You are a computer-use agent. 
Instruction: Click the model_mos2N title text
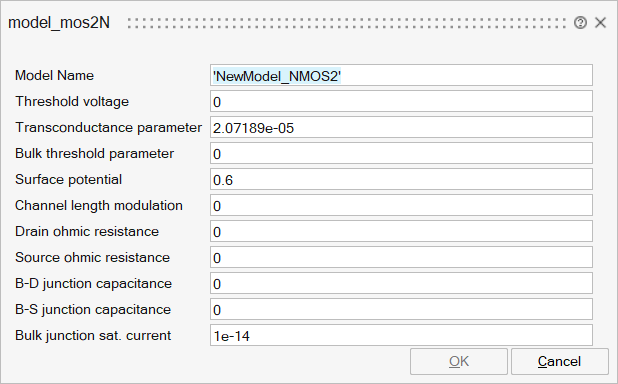click(x=59, y=23)
